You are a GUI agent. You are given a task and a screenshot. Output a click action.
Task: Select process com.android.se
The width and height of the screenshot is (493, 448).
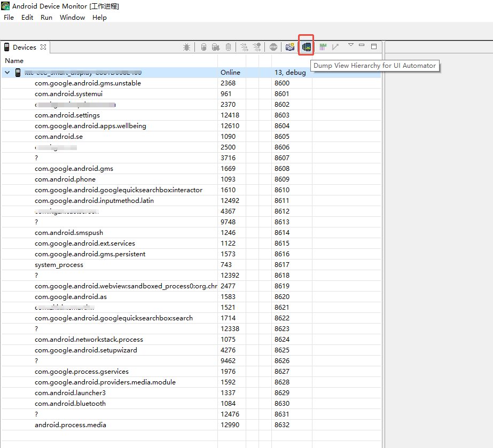58,137
